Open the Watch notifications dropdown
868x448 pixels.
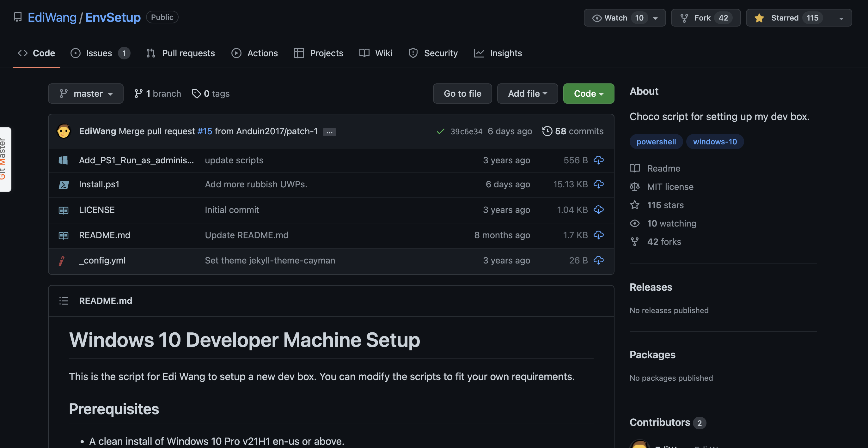click(x=624, y=17)
